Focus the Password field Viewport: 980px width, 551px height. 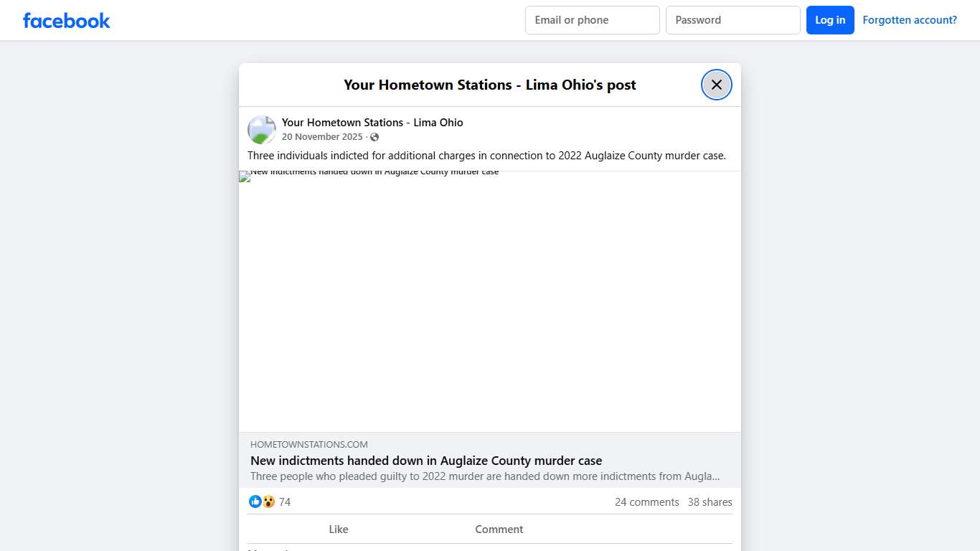732,20
